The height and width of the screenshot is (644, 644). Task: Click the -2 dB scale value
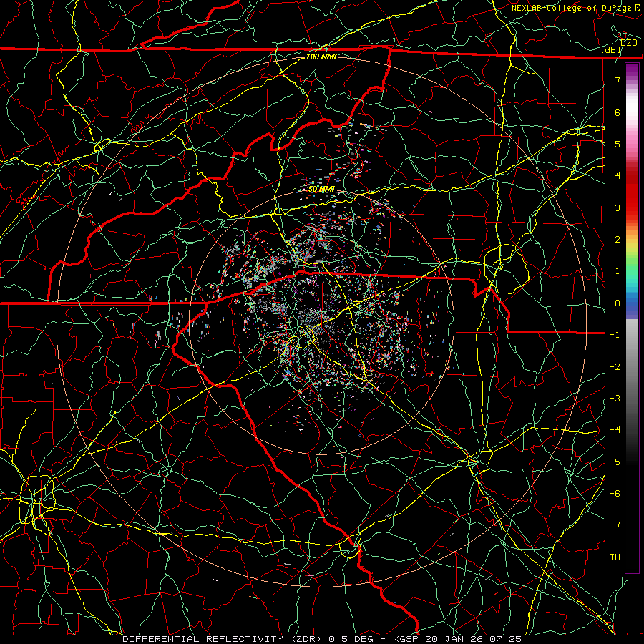tap(615, 367)
